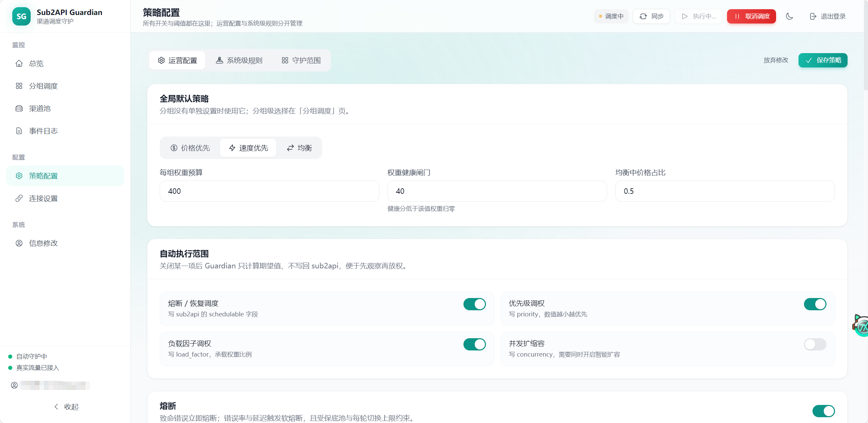868x423 pixels.
Task: Open 连接设置 connection settings
Action: [x=65, y=198]
